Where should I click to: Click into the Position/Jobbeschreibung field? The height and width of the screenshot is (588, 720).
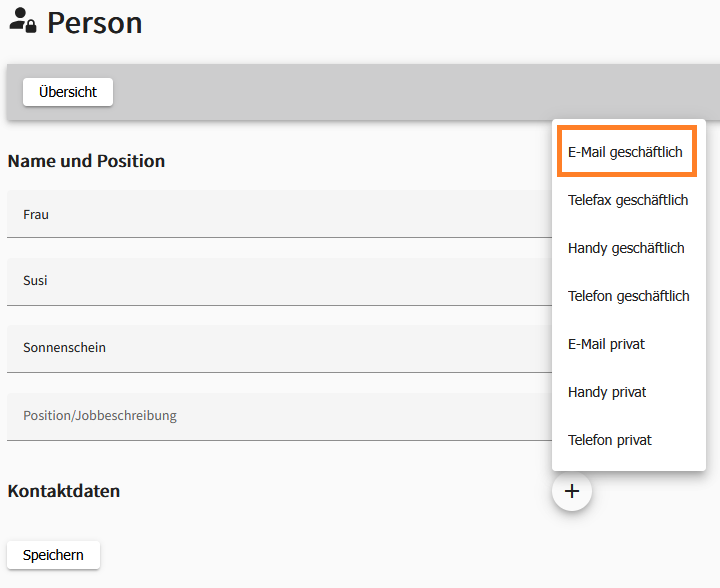pos(270,415)
